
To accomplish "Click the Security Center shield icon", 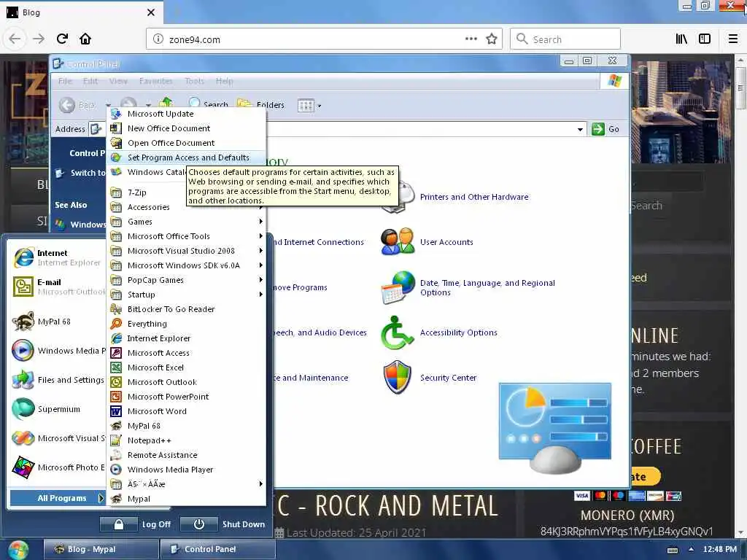I will (x=398, y=377).
